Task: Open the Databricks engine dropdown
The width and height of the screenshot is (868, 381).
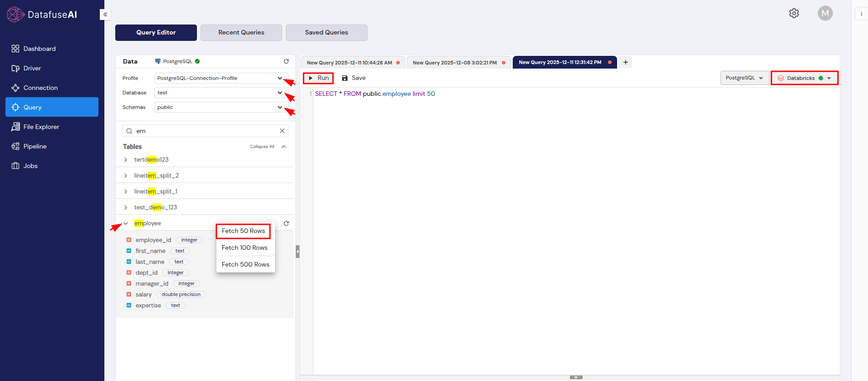Action: 804,78
